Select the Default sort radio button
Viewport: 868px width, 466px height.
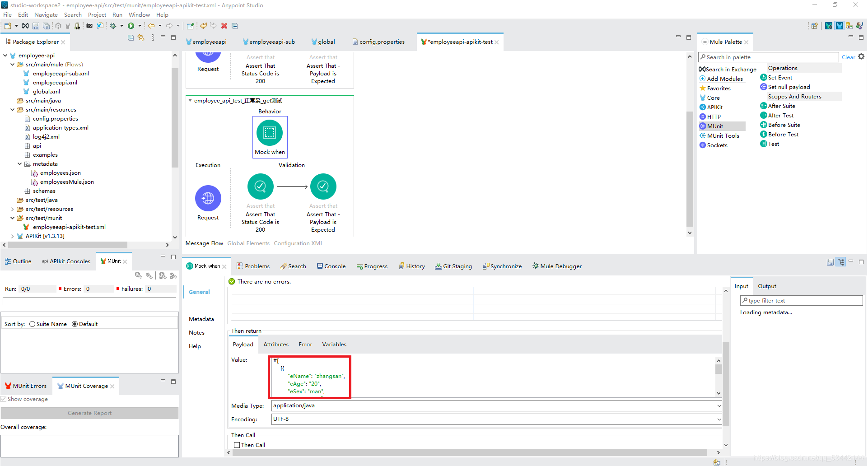tap(75, 324)
